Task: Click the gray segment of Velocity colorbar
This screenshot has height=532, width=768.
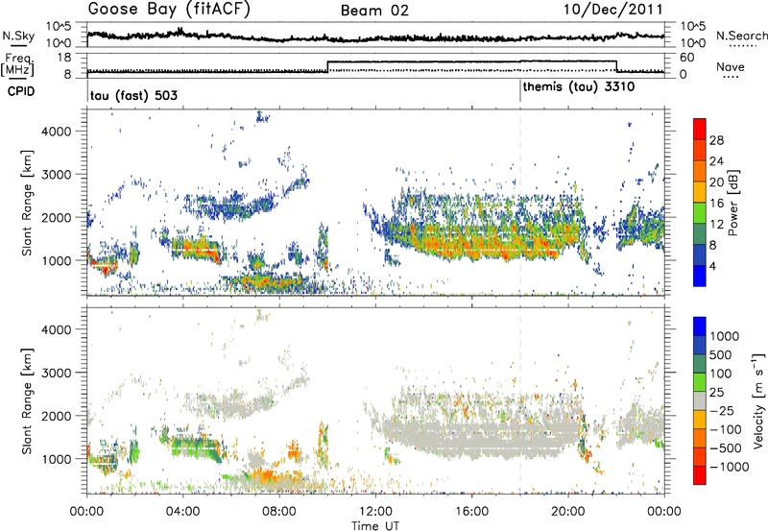Action: 700,400
